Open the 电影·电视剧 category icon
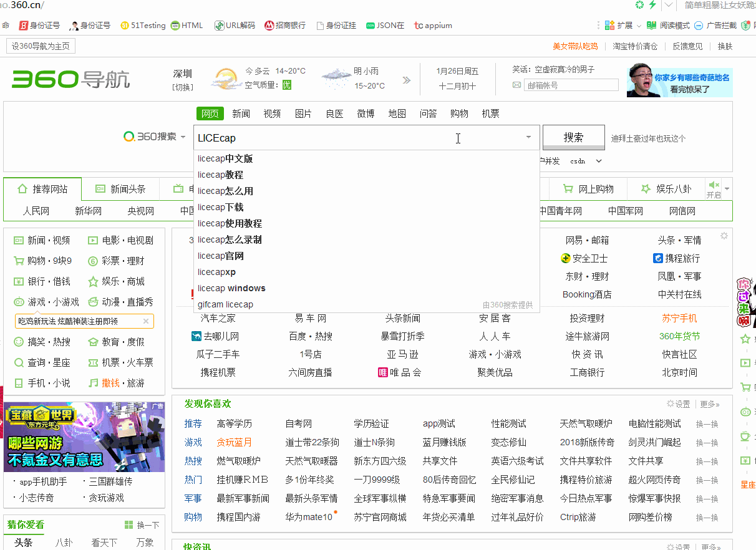Viewport: 756px width, 550px height. tap(93, 240)
